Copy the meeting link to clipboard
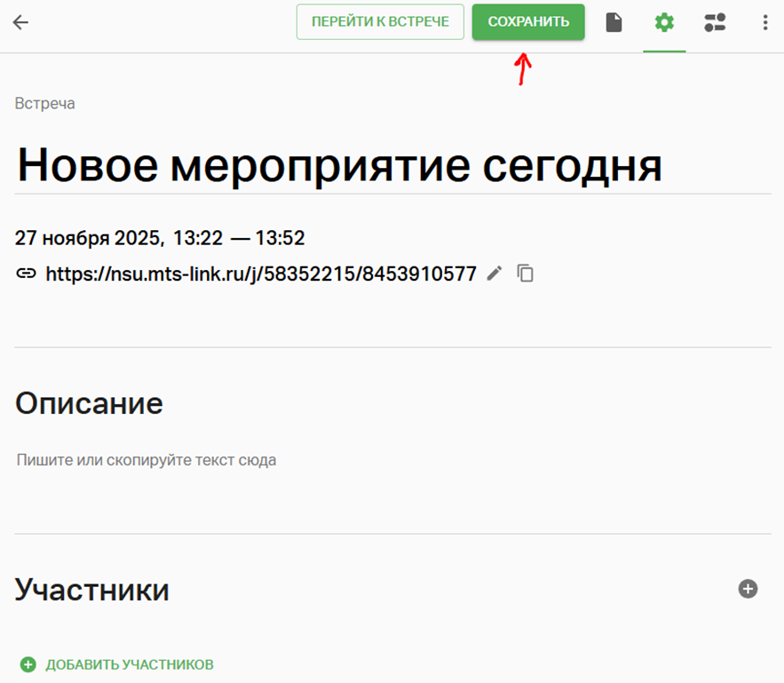 click(x=526, y=274)
